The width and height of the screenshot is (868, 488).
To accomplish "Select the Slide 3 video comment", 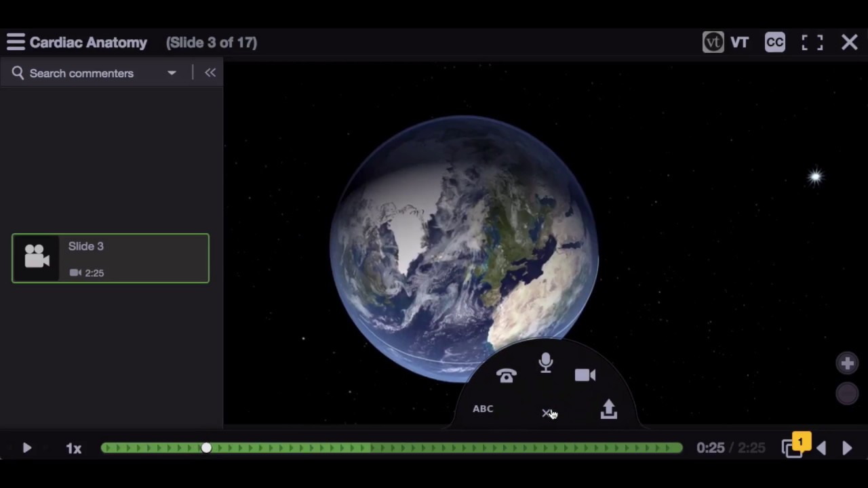I will [x=111, y=258].
